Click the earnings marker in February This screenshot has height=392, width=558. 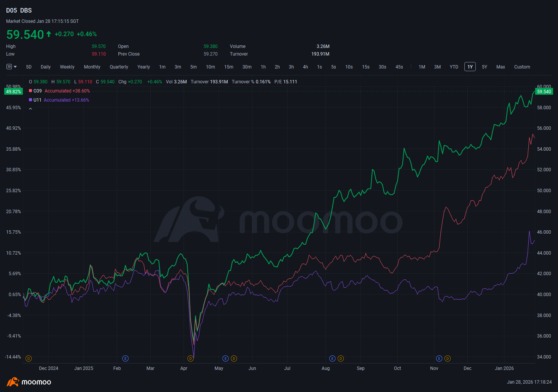pyautogui.click(x=125, y=359)
